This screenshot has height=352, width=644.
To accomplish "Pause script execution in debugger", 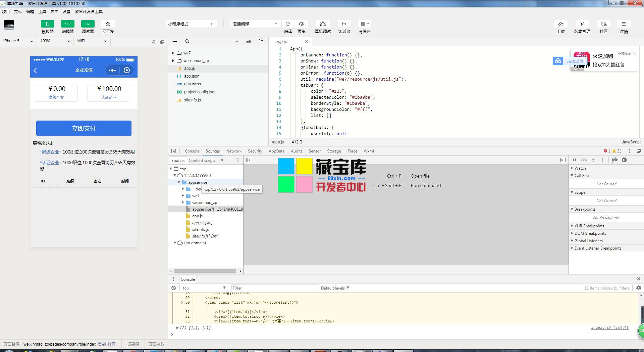I will (x=574, y=160).
